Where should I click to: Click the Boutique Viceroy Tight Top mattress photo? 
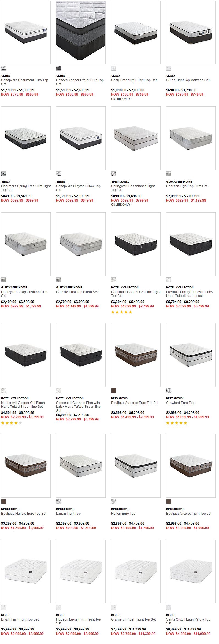point(191,466)
